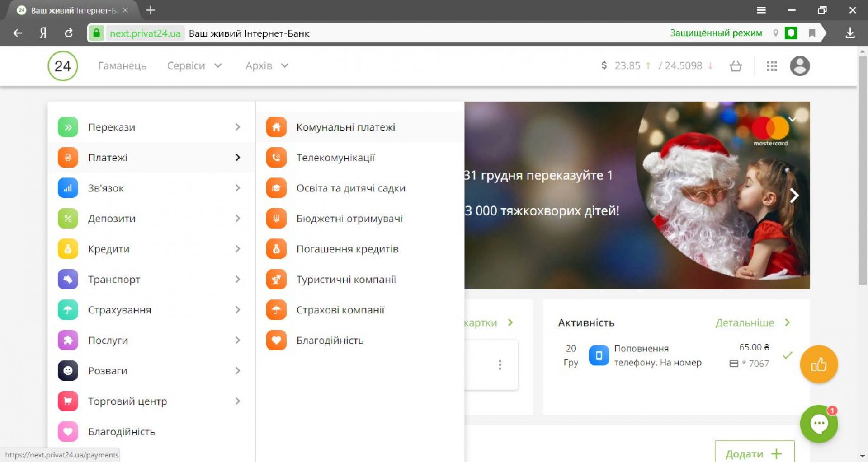Image resolution: width=868 pixels, height=462 pixels.
Task: Open the Гаманець tab
Action: point(122,66)
